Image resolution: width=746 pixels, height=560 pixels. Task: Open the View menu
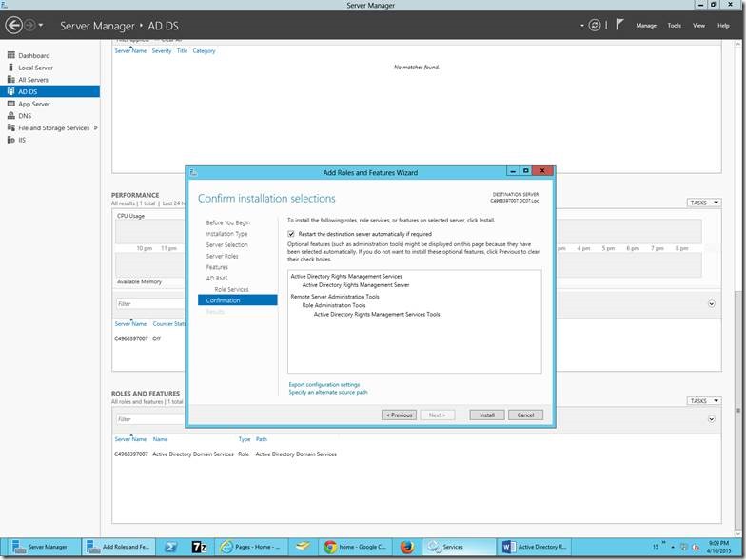pyautogui.click(x=698, y=25)
